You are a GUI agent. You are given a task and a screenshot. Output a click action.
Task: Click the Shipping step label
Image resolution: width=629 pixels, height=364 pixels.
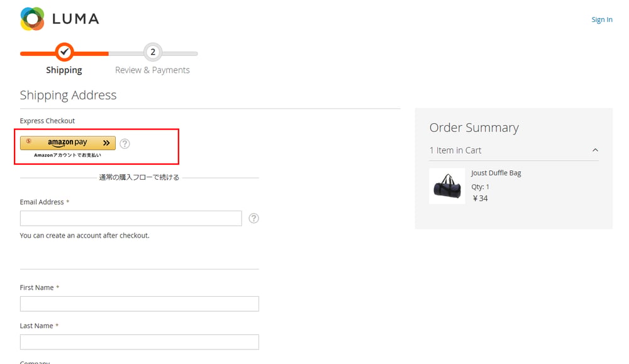64,70
